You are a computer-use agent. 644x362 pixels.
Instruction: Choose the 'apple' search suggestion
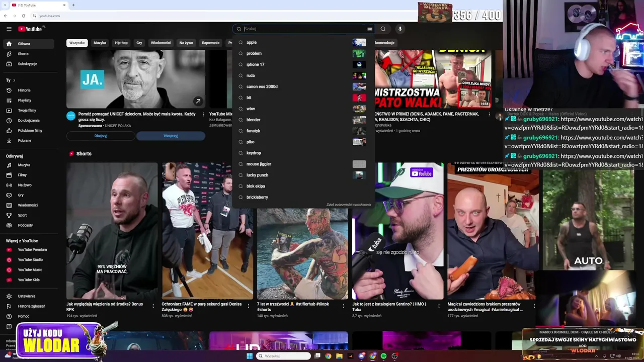pyautogui.click(x=303, y=42)
